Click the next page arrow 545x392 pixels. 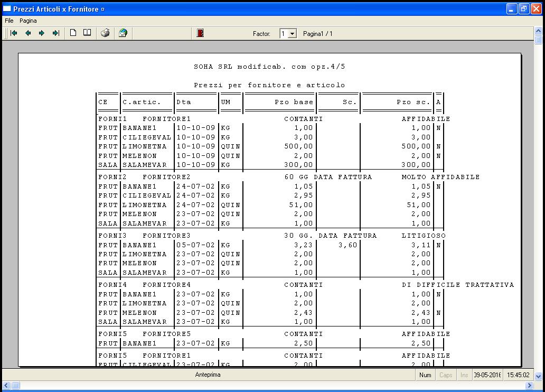(x=42, y=33)
